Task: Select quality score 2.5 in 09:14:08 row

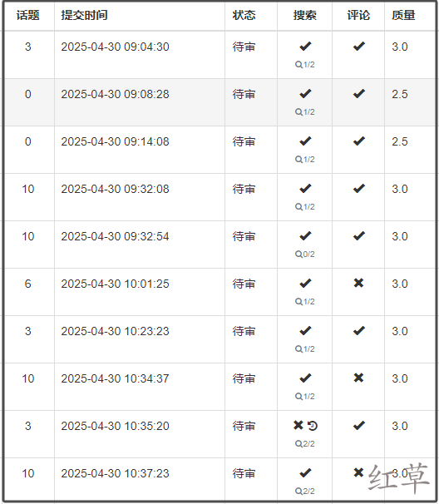Action: [x=399, y=141]
